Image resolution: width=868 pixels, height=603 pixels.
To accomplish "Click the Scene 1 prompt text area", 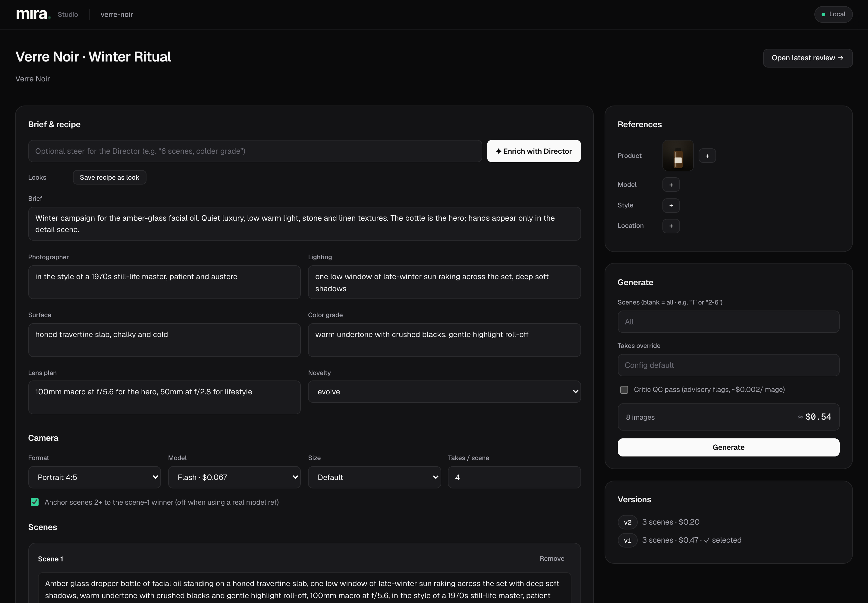I will coord(304,588).
